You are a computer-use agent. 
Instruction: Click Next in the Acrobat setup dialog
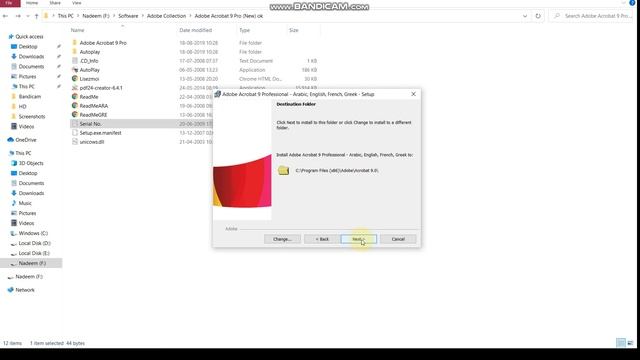pos(358,239)
